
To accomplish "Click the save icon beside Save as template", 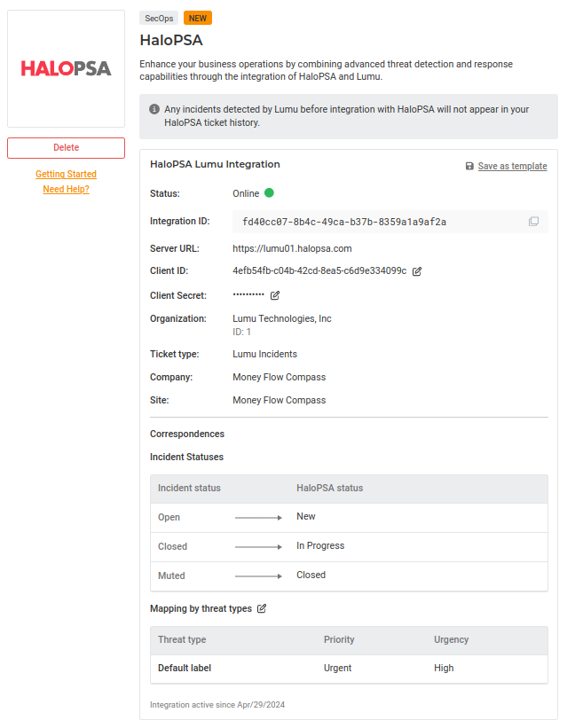I will (x=469, y=167).
